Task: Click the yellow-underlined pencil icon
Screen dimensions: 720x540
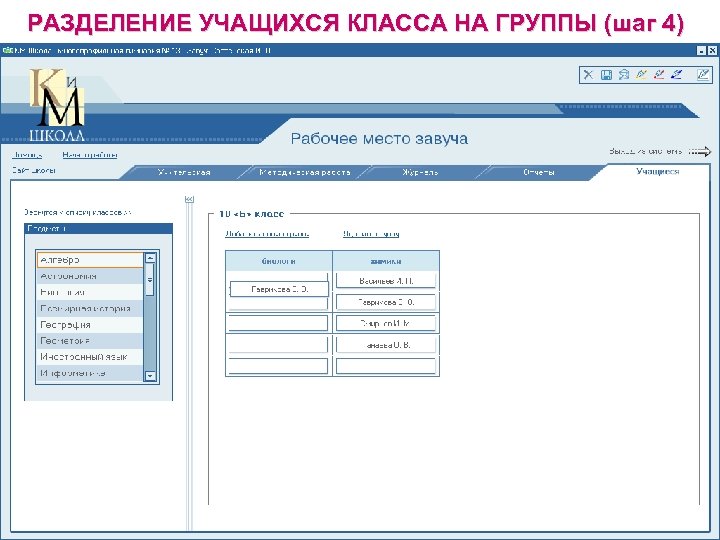Action: coord(641,74)
